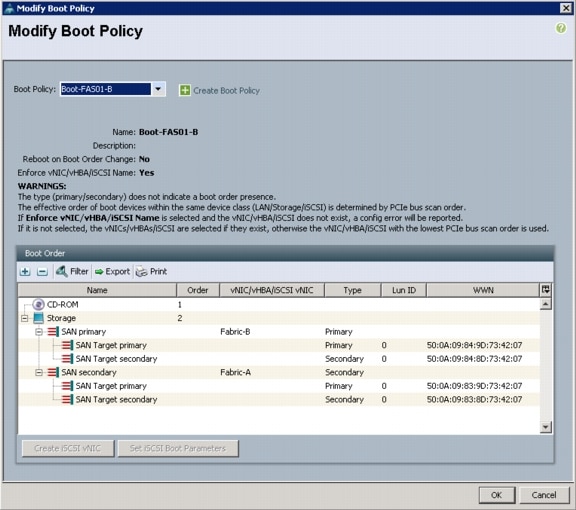The height and width of the screenshot is (510, 576).
Task: Print the boot order list
Action: [x=151, y=272]
